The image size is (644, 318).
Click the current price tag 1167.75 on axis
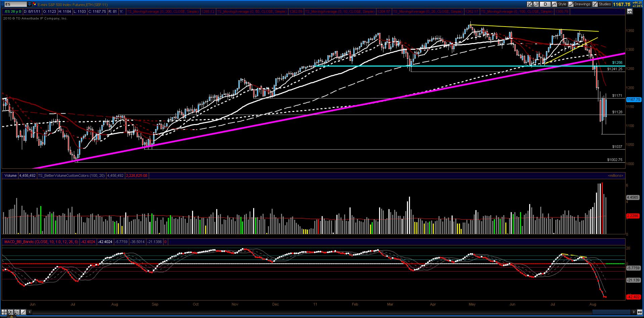tap(634, 100)
